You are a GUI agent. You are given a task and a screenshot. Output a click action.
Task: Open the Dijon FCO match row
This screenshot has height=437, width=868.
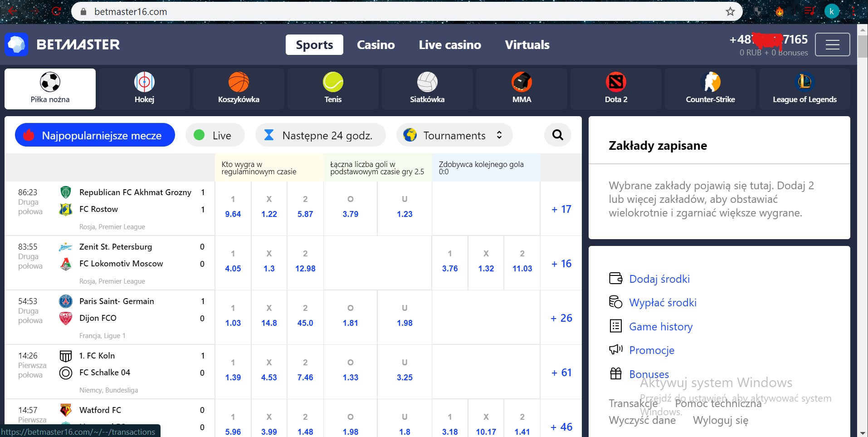[x=98, y=318]
